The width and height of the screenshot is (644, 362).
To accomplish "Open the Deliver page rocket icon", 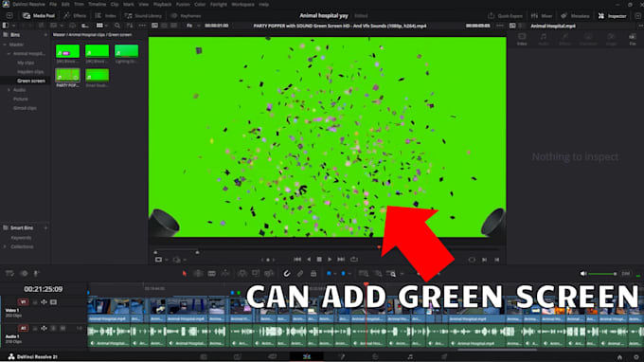I will click(x=444, y=356).
